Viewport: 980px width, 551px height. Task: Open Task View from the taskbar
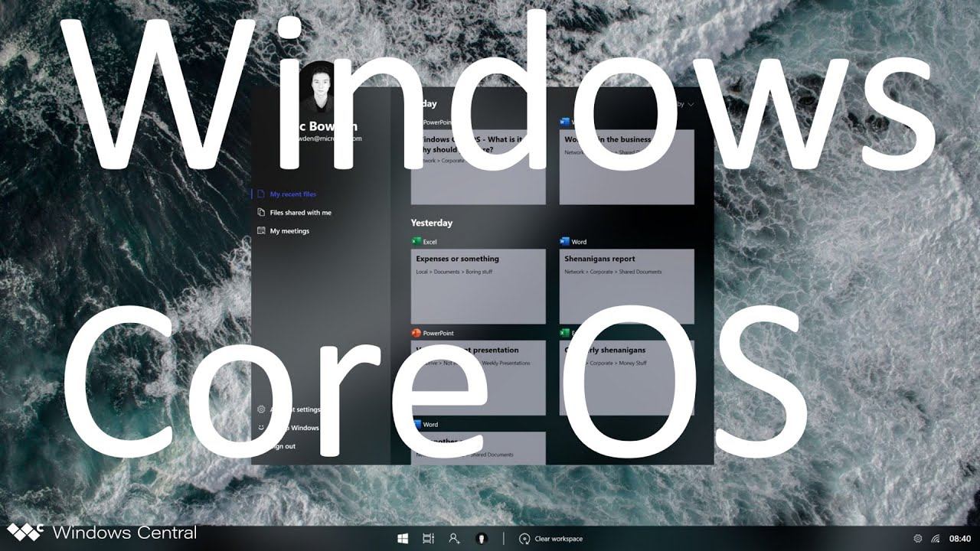click(x=428, y=539)
